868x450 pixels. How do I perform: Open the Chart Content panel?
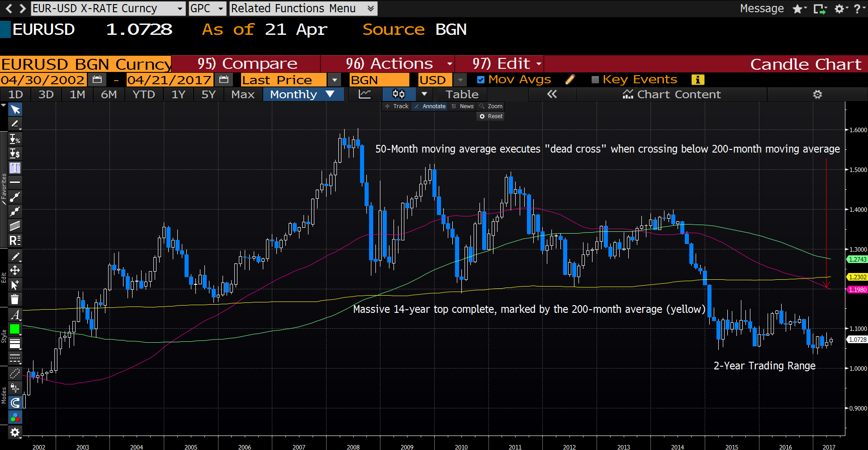coord(672,94)
